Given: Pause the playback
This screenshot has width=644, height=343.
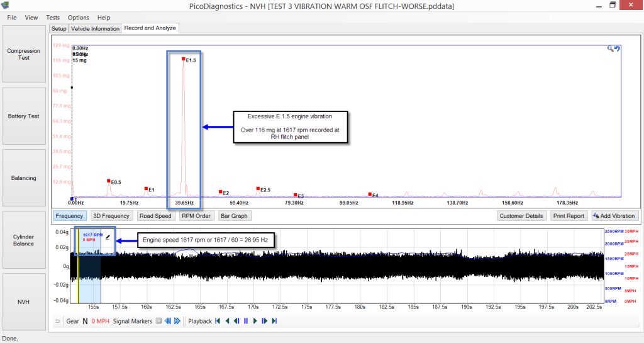Looking at the screenshot, I should tap(246, 321).
